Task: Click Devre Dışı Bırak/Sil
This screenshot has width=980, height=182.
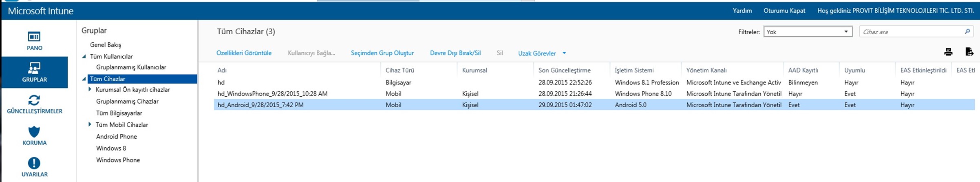Action: [455, 53]
